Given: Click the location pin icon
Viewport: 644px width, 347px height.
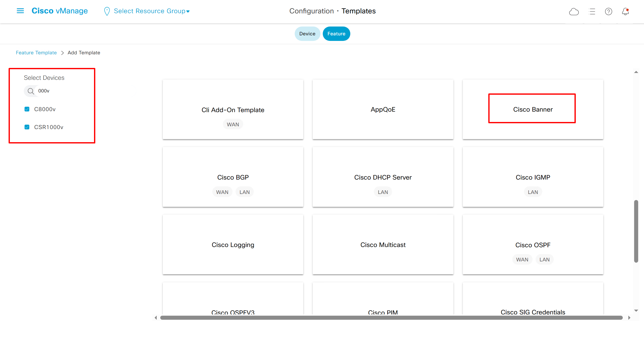Looking at the screenshot, I should [x=107, y=11].
